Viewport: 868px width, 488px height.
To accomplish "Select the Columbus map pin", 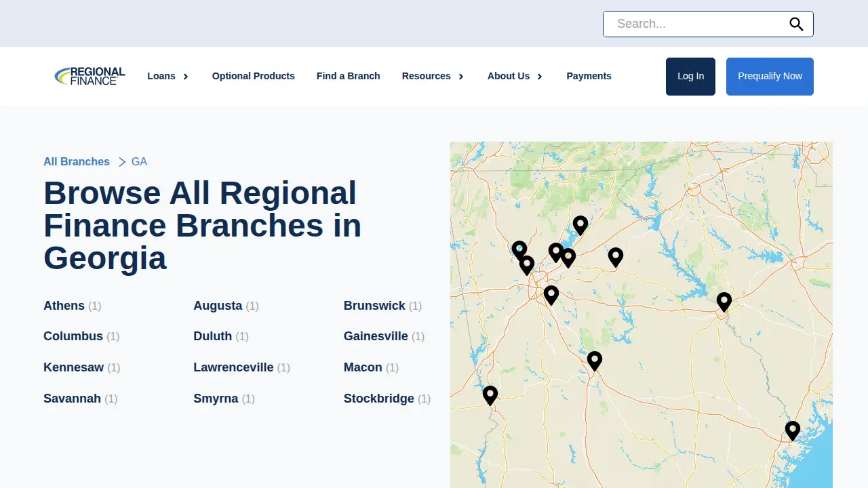I will tap(490, 395).
